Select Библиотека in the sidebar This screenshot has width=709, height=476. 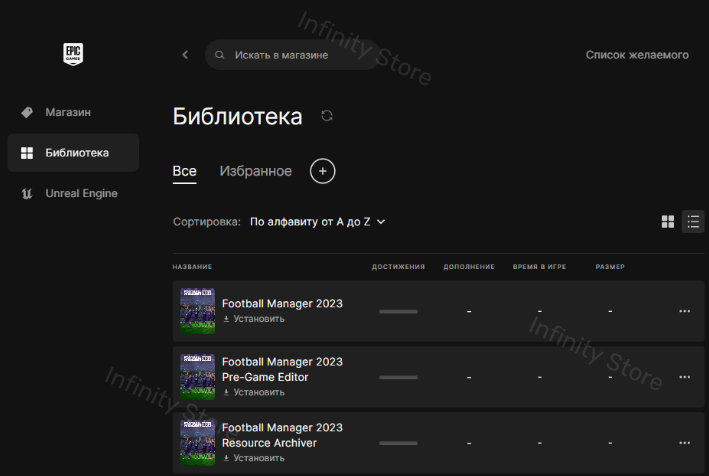[x=73, y=153]
